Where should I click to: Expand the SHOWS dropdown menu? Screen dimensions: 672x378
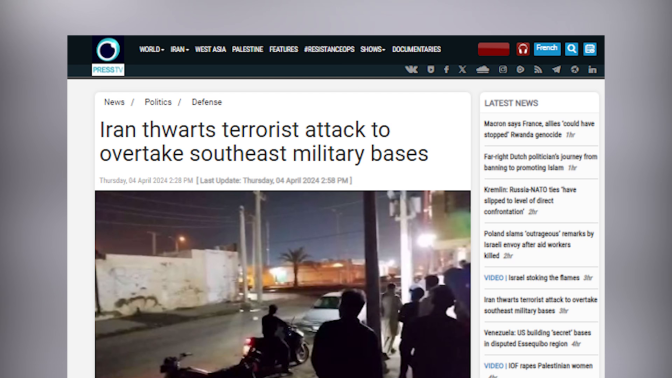pyautogui.click(x=373, y=49)
